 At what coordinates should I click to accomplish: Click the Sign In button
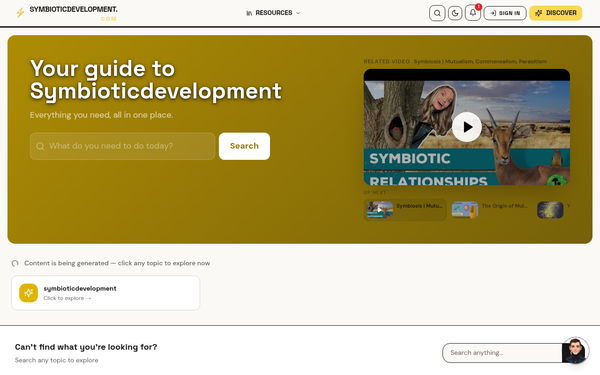click(505, 13)
